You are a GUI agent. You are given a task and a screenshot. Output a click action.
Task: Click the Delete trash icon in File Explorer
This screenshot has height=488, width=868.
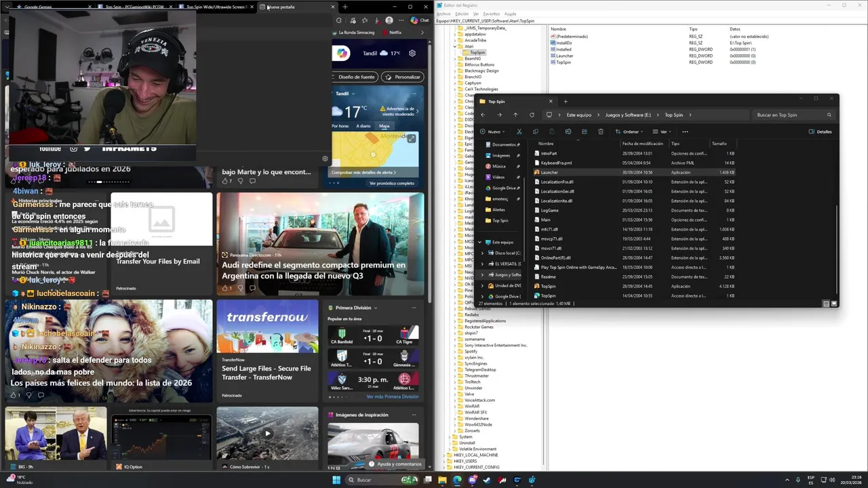pyautogui.click(x=601, y=131)
